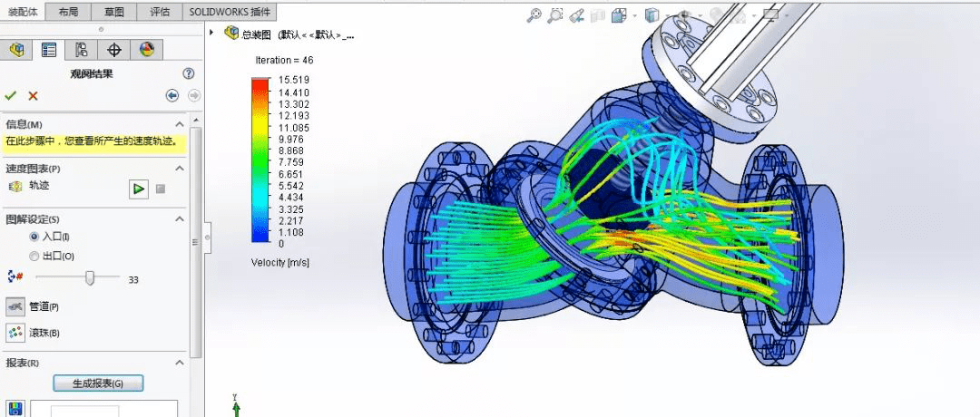
Task: Click the blue back arrow icon
Action: pyautogui.click(x=171, y=95)
